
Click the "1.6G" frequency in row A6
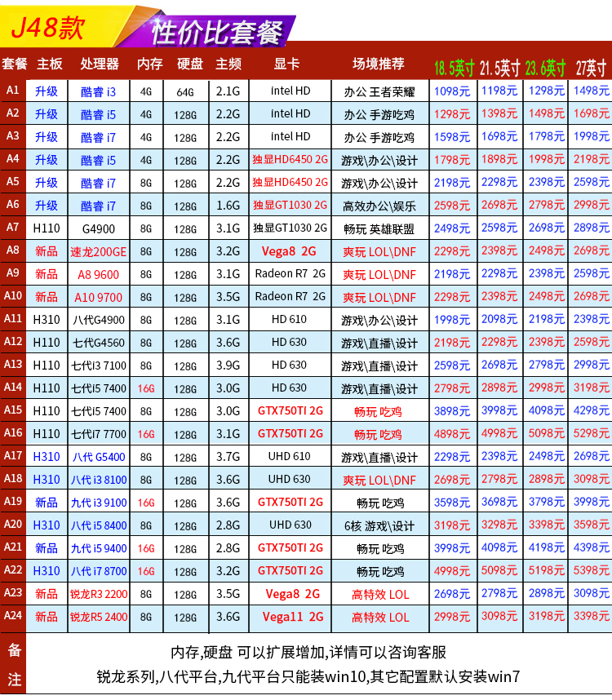(228, 206)
